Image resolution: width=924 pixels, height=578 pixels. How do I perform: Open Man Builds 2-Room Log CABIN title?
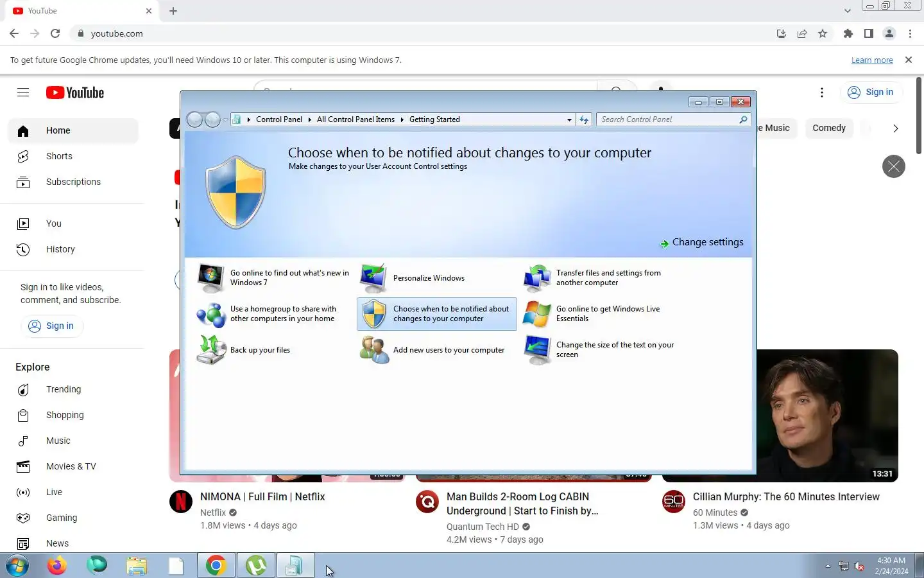[x=522, y=504]
